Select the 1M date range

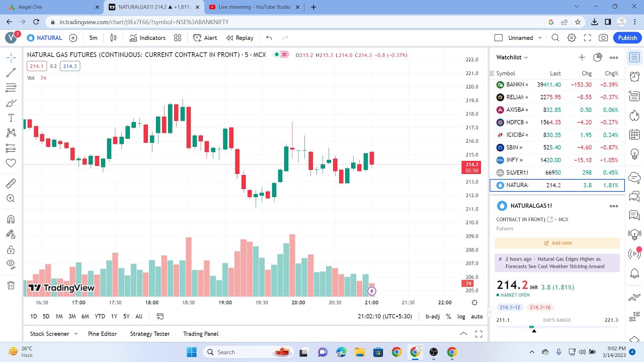click(59, 316)
